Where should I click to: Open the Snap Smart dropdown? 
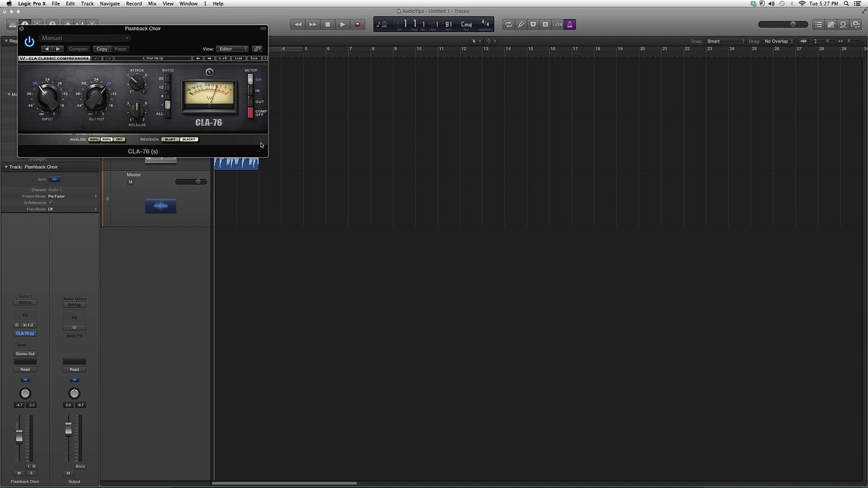[x=726, y=41]
